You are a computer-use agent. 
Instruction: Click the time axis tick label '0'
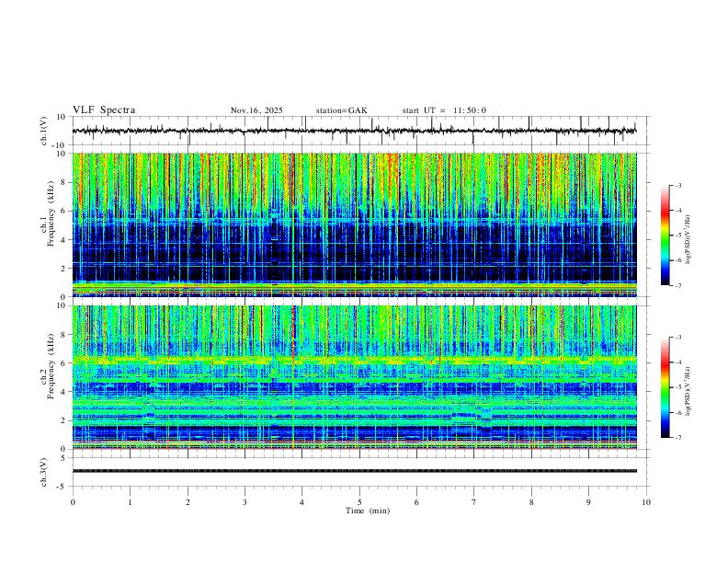[x=73, y=502]
